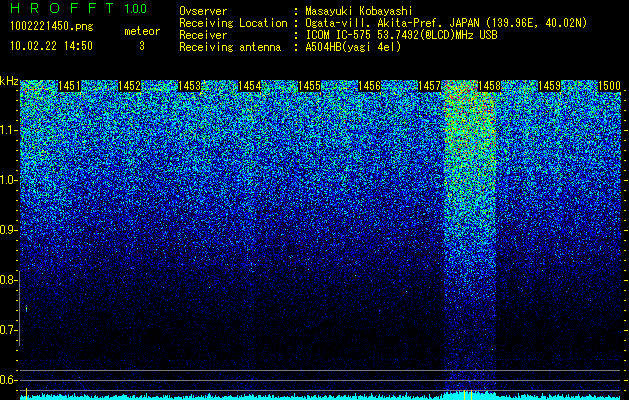The image size is (629, 400).
Task: Click the meteor count value 3
Action: (x=142, y=46)
